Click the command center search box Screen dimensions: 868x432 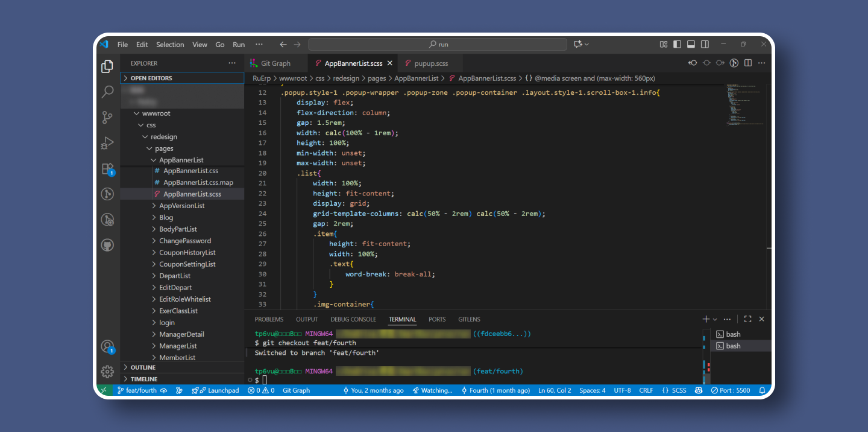(x=438, y=44)
